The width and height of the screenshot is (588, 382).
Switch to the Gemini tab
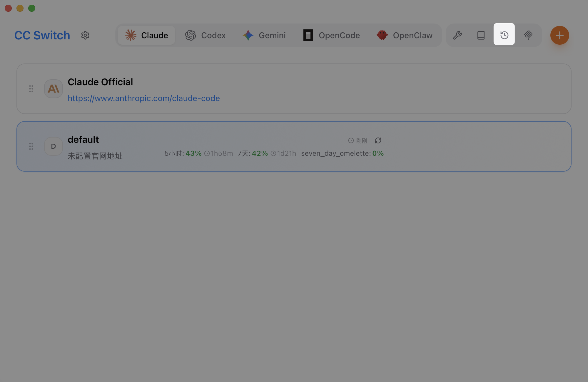click(x=264, y=35)
